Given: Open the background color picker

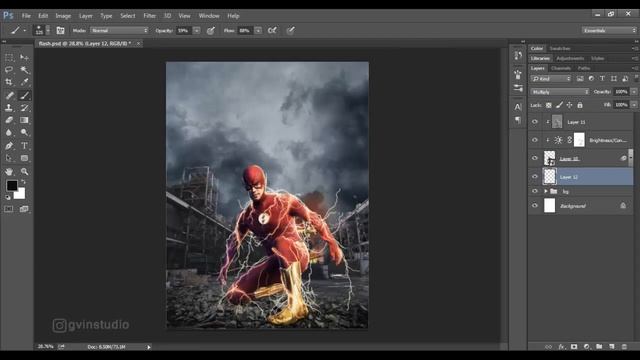Looking at the screenshot, I should pyautogui.click(x=20, y=194).
